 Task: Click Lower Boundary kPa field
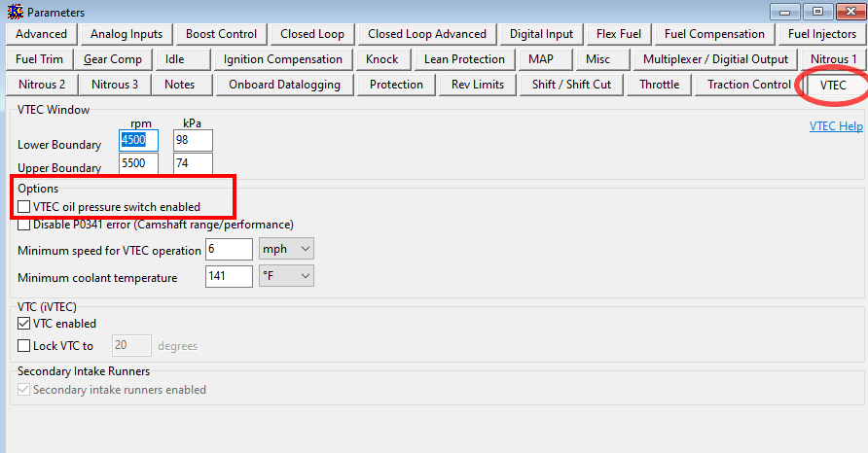[x=193, y=141]
